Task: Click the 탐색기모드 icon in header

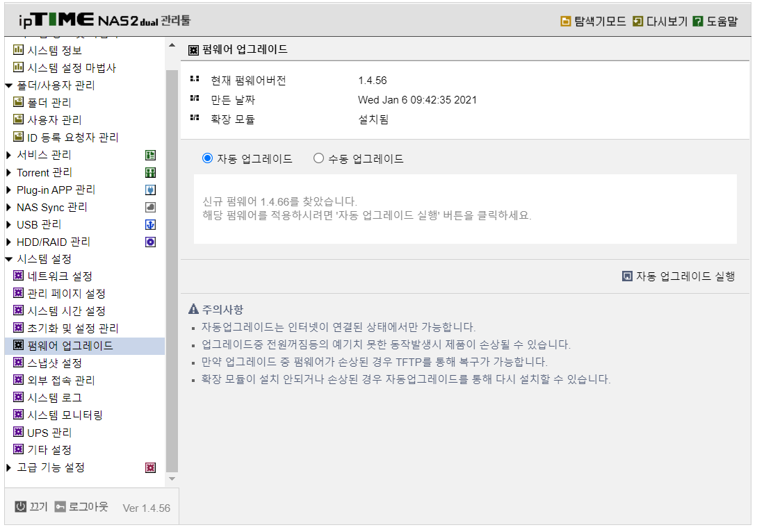Action: click(565, 22)
